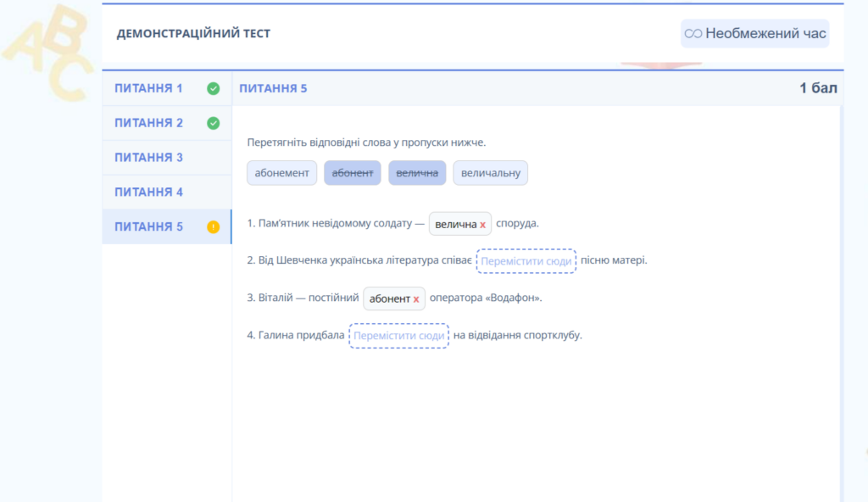868x502 pixels.
Task: Go to Питання 4
Action: coord(149,192)
